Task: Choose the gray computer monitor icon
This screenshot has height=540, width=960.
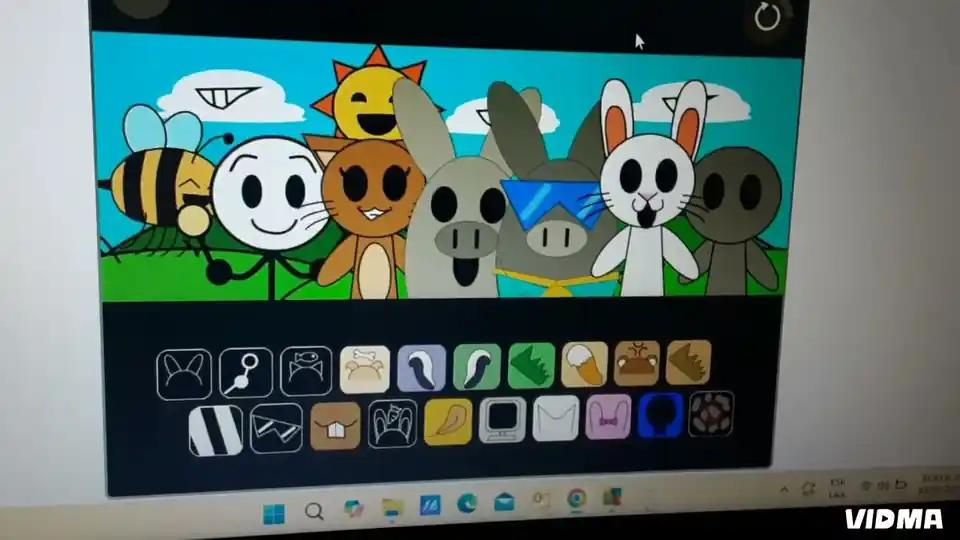Action: (502, 420)
